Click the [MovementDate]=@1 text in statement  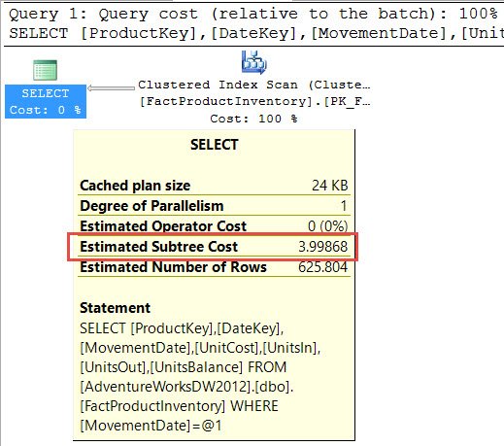click(x=151, y=426)
